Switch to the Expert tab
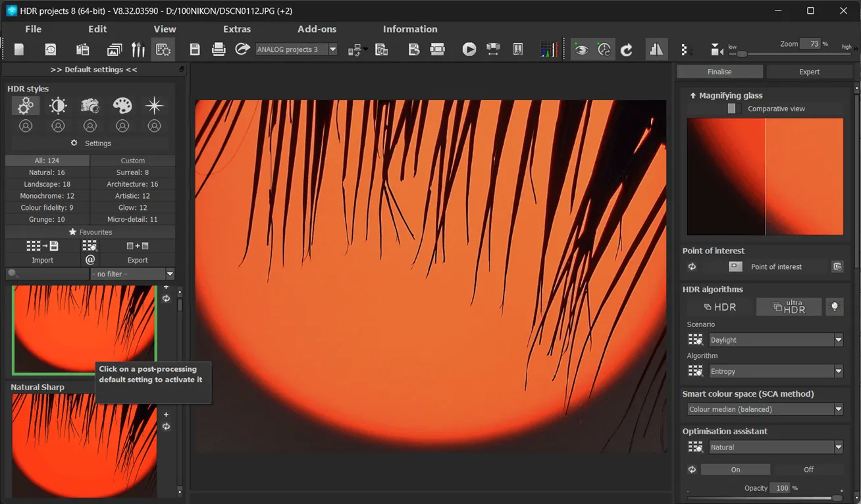The image size is (861, 504). coord(809,72)
